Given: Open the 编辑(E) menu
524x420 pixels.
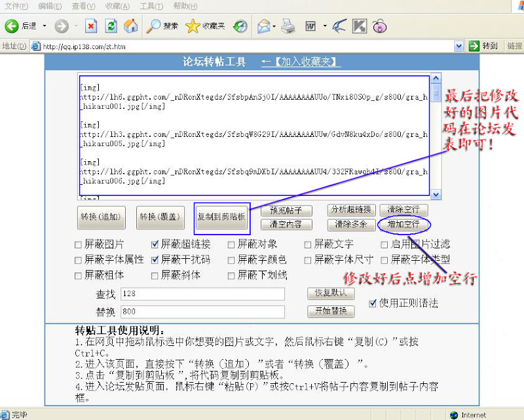Looking at the screenshot, I should [x=50, y=6].
